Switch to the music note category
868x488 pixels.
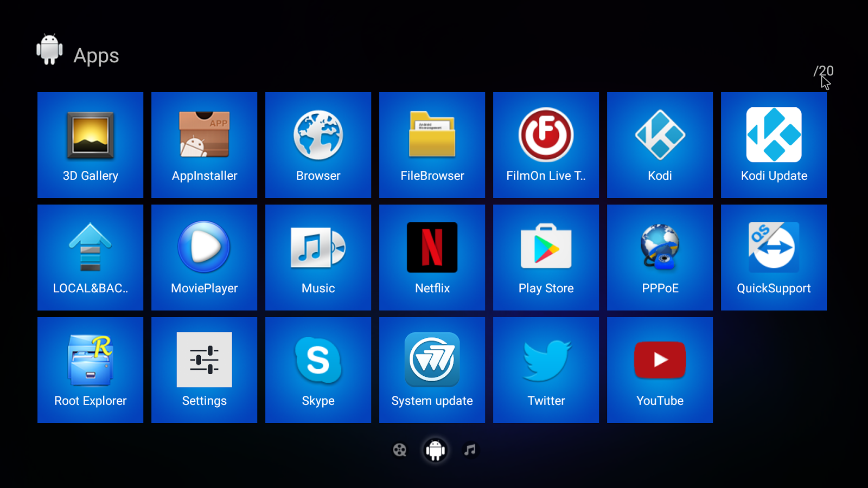click(470, 450)
